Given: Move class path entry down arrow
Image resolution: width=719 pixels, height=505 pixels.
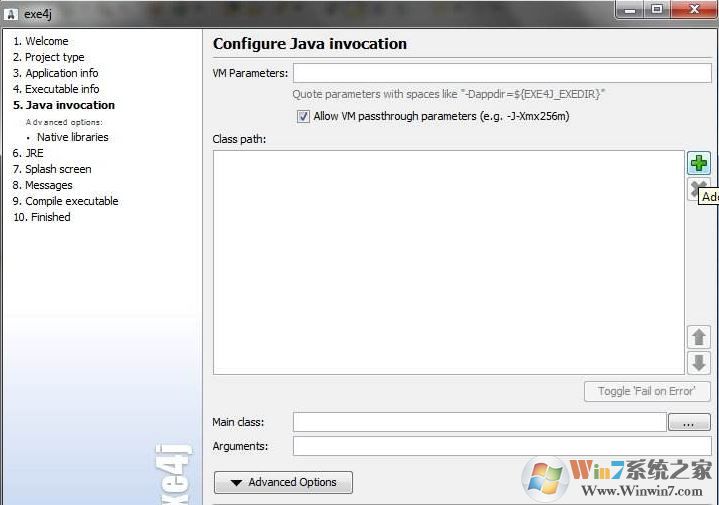Looking at the screenshot, I should click(x=699, y=363).
